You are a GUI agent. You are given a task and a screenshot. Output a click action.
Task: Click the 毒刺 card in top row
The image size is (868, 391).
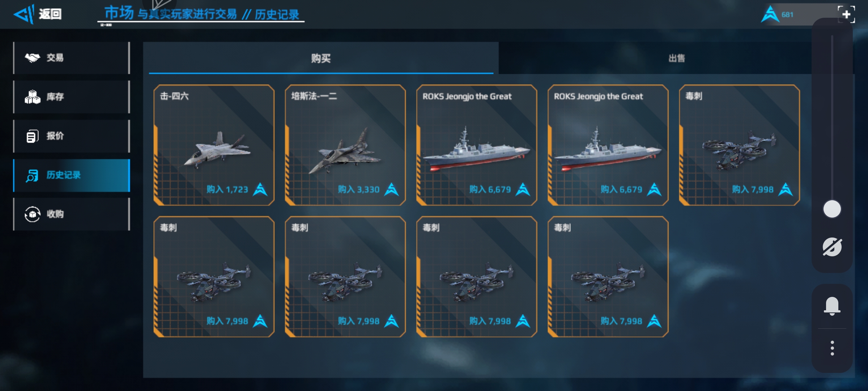coord(739,145)
